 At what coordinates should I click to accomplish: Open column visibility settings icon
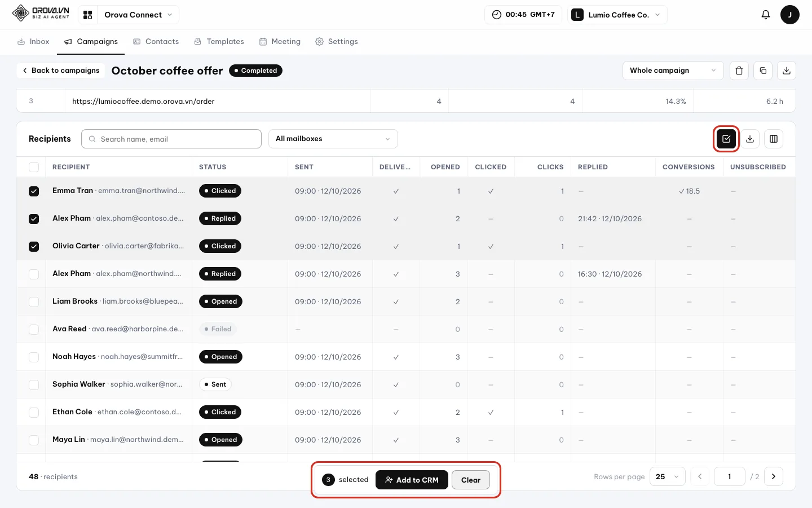(x=774, y=139)
